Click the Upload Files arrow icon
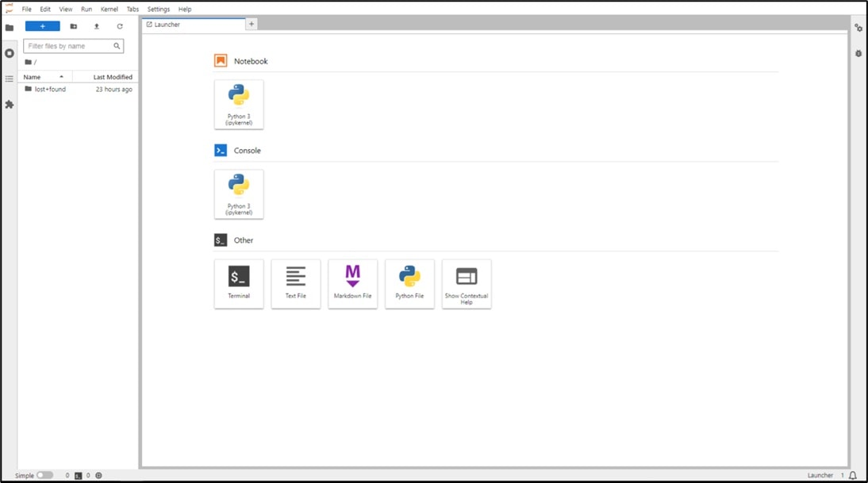This screenshot has height=483, width=868. pos(96,26)
